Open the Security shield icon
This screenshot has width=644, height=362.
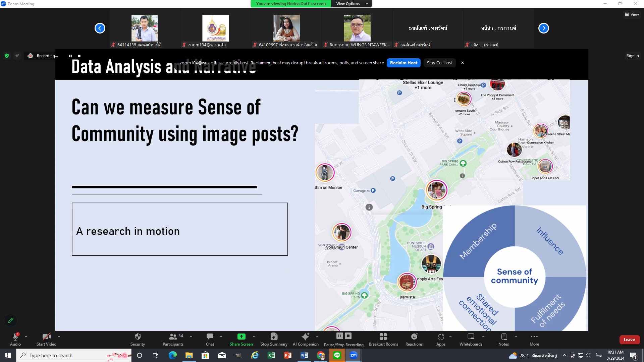pos(138,337)
